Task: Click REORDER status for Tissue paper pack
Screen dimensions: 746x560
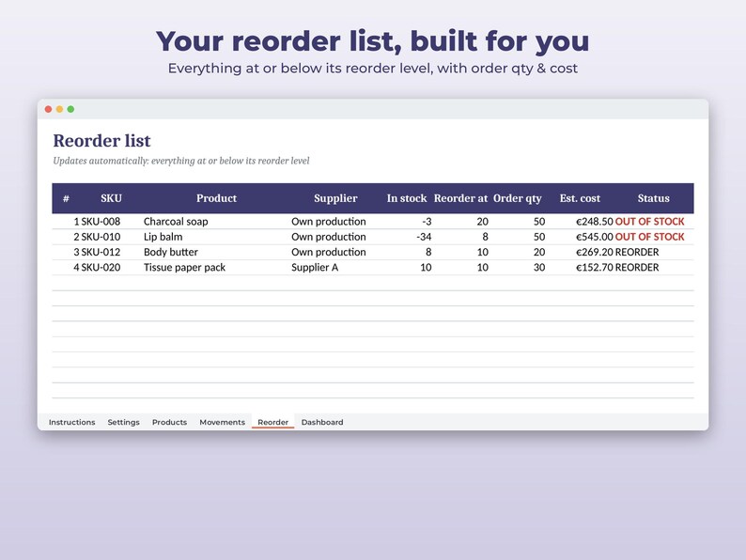Action: pyautogui.click(x=637, y=267)
